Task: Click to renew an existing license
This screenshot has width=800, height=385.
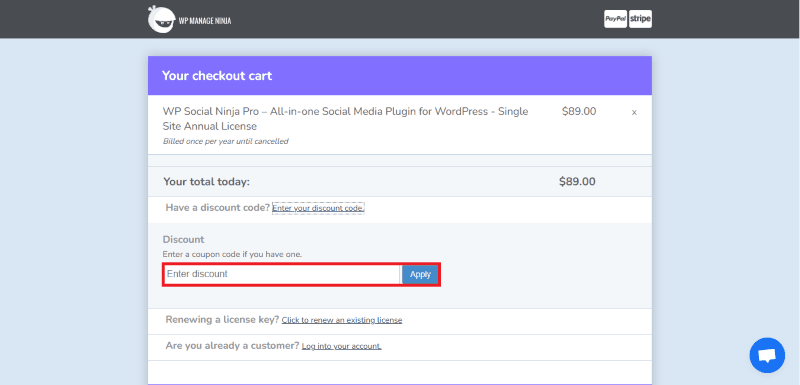Action: 342,320
